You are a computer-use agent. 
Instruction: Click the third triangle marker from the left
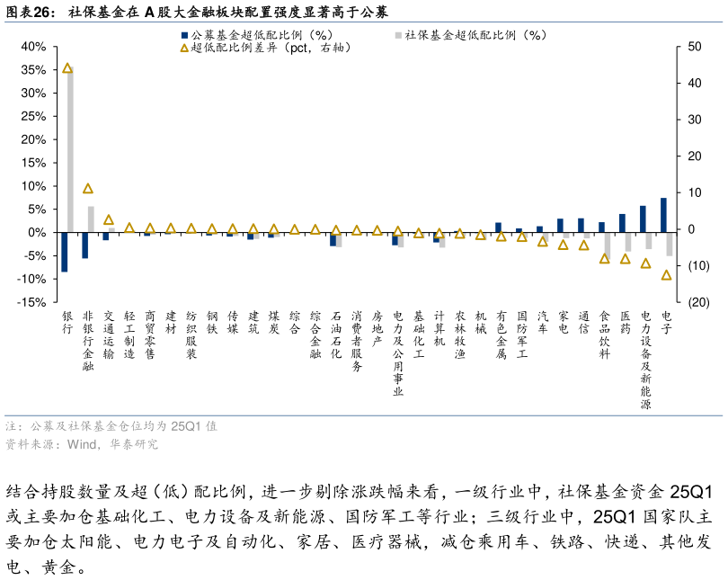[x=109, y=220]
